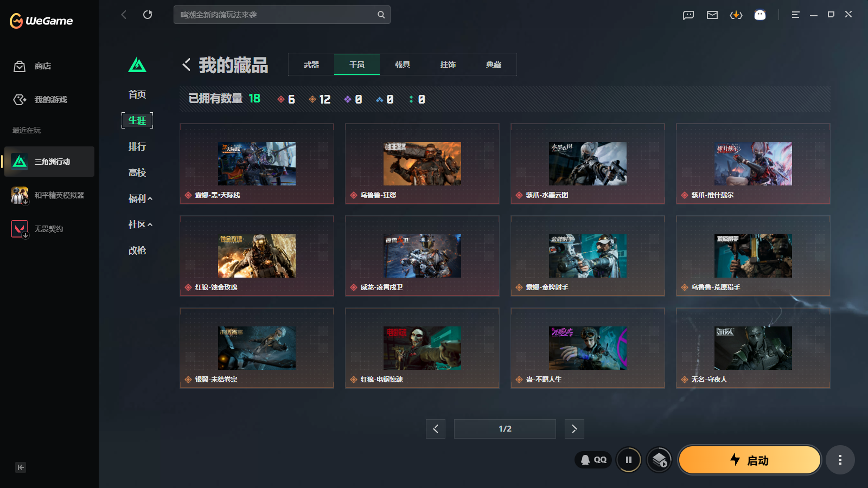Launch the game with 启动 button

(x=750, y=460)
